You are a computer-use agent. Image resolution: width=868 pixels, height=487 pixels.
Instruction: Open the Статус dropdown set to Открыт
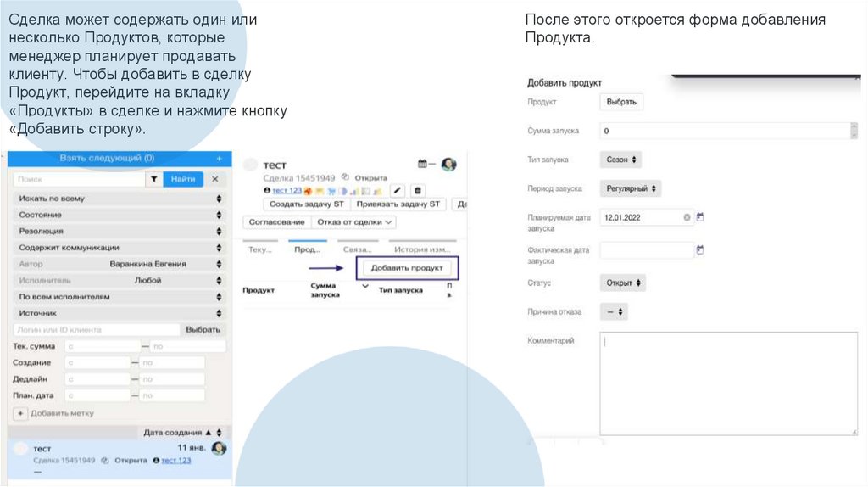pos(623,283)
